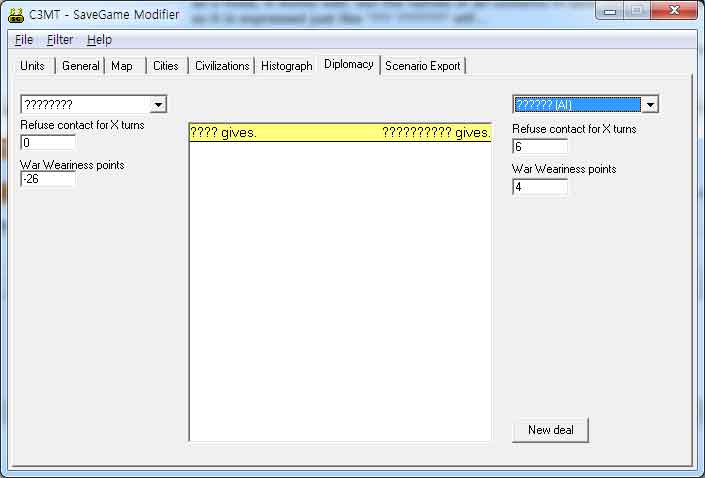
Task: Click right Refuse contact field showing 6
Action: [x=540, y=147]
